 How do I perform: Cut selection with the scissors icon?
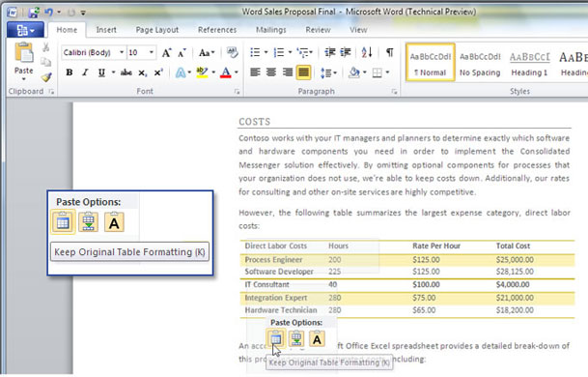click(x=45, y=47)
